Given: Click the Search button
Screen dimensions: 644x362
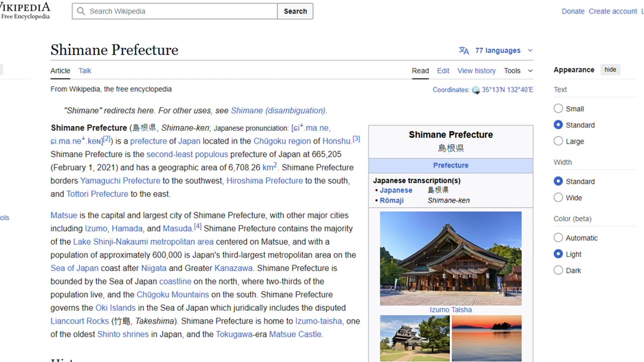Looking at the screenshot, I should tap(295, 11).
